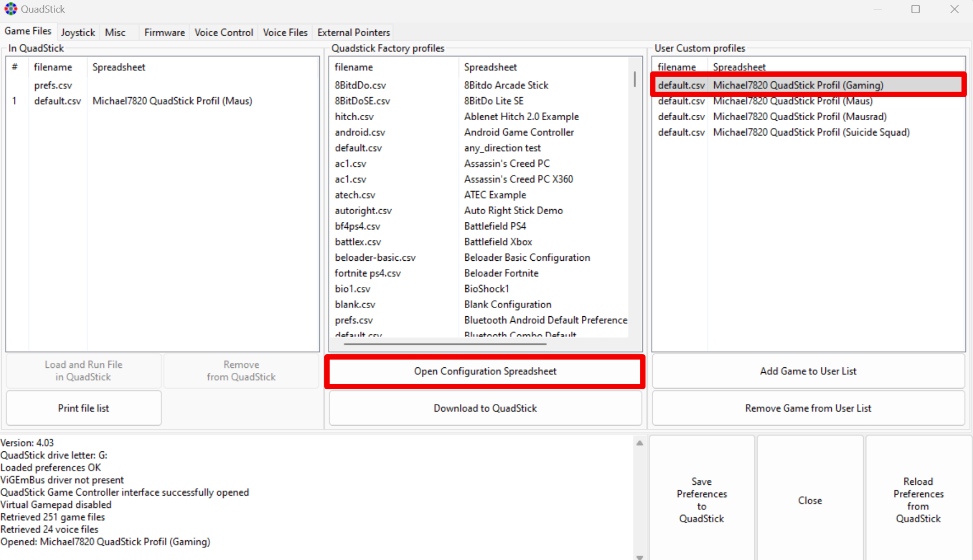
Task: Click the factory profiles vertical scrollbar thumb
Action: coord(635,79)
